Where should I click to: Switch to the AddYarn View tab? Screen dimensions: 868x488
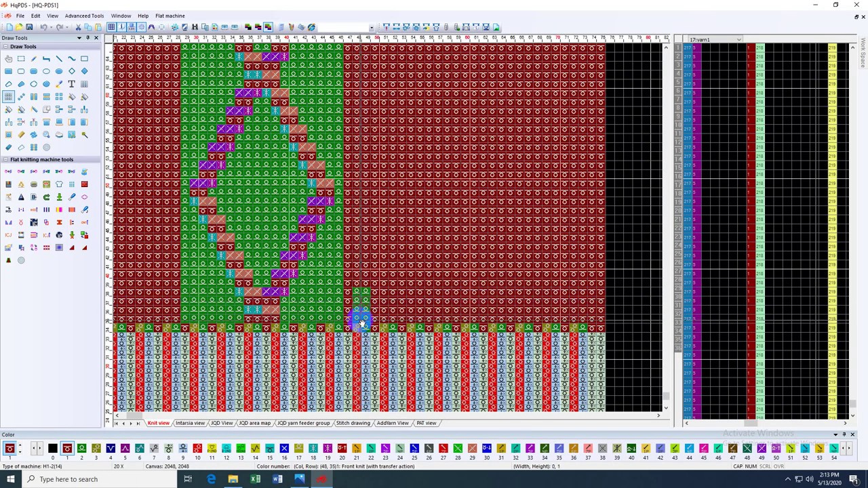[x=393, y=423]
